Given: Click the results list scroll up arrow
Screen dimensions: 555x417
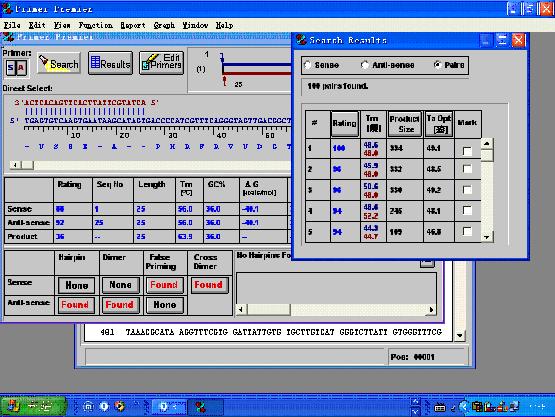Looking at the screenshot, I should pos(487,144).
